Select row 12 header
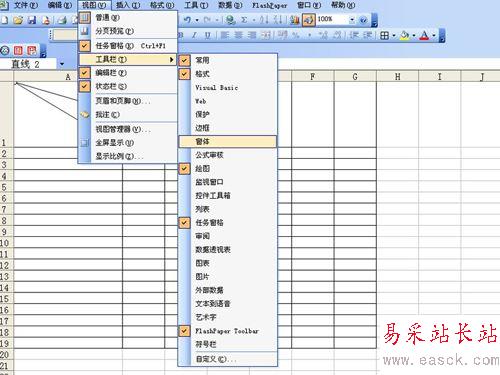 tap(6, 265)
